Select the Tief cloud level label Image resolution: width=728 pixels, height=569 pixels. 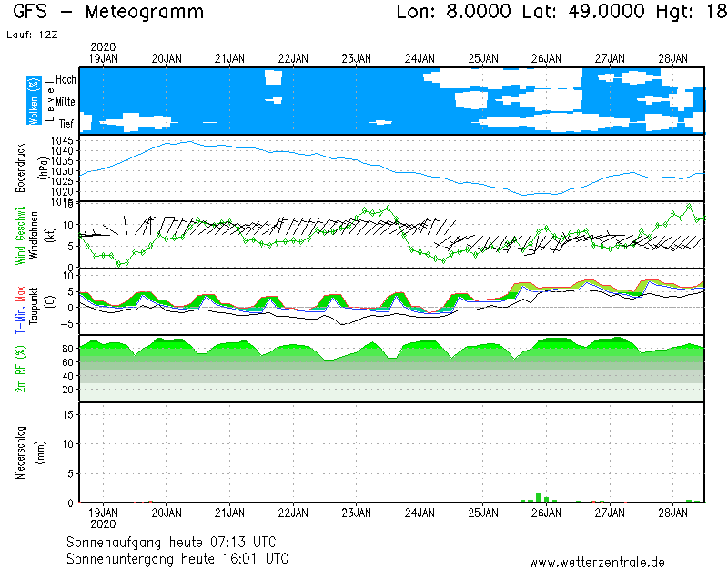[67, 123]
